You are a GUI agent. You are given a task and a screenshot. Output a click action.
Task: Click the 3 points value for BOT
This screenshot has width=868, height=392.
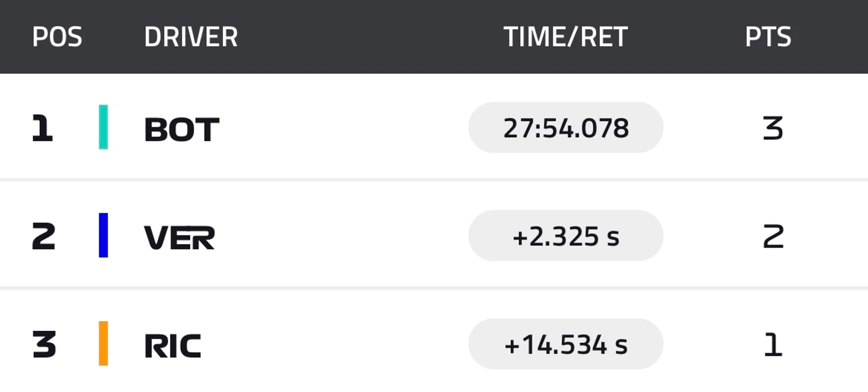tap(773, 129)
